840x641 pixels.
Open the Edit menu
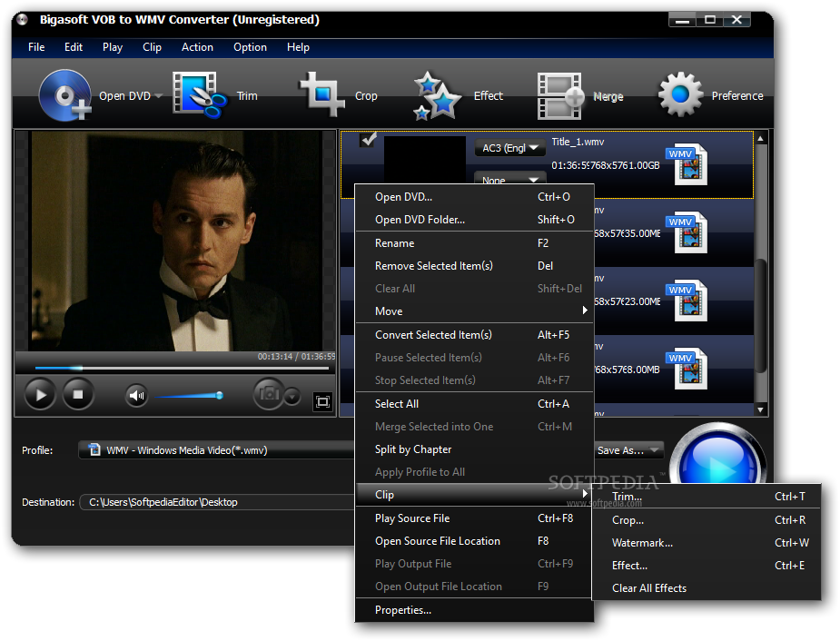click(74, 47)
